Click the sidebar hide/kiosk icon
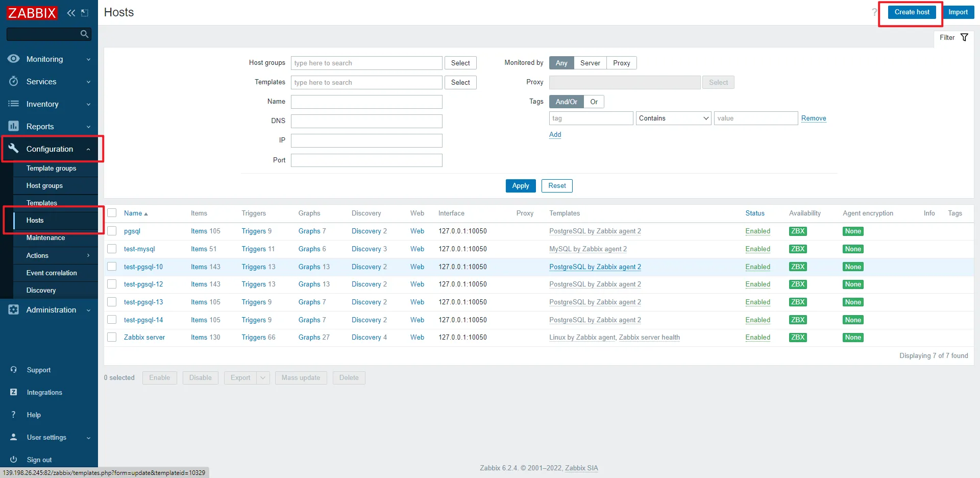The image size is (980, 478). point(85,13)
